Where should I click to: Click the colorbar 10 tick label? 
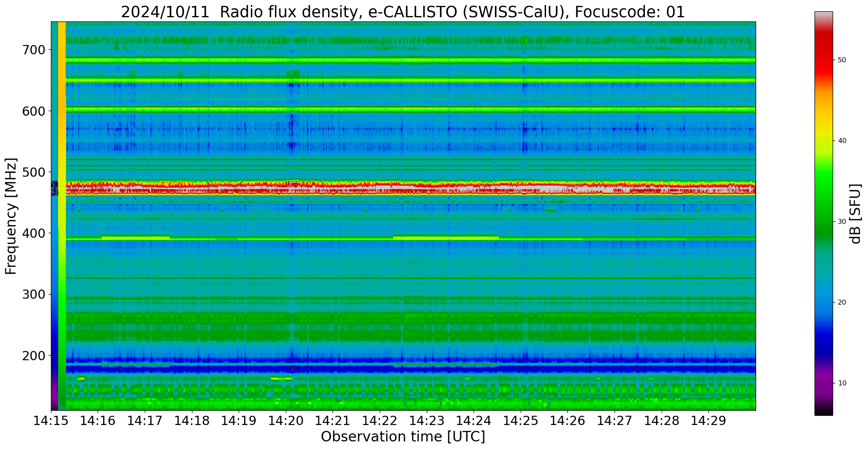(842, 383)
